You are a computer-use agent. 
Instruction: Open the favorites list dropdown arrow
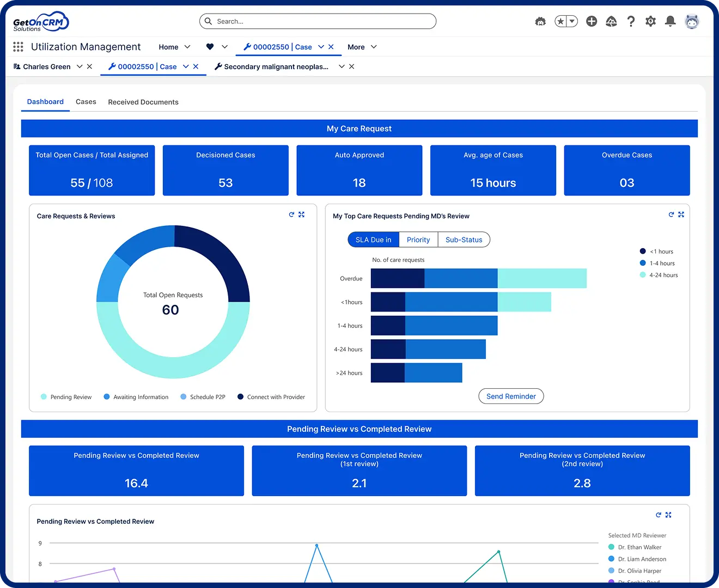pos(572,21)
